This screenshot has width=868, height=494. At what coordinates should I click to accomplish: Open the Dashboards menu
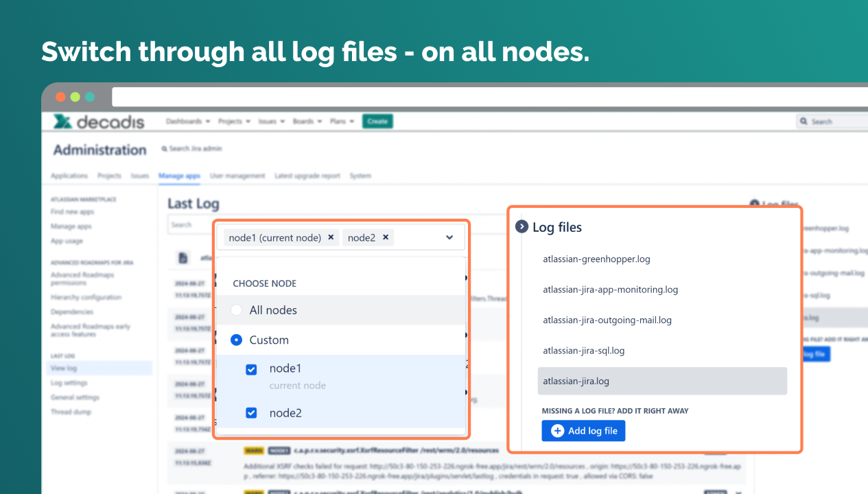pyautogui.click(x=188, y=121)
